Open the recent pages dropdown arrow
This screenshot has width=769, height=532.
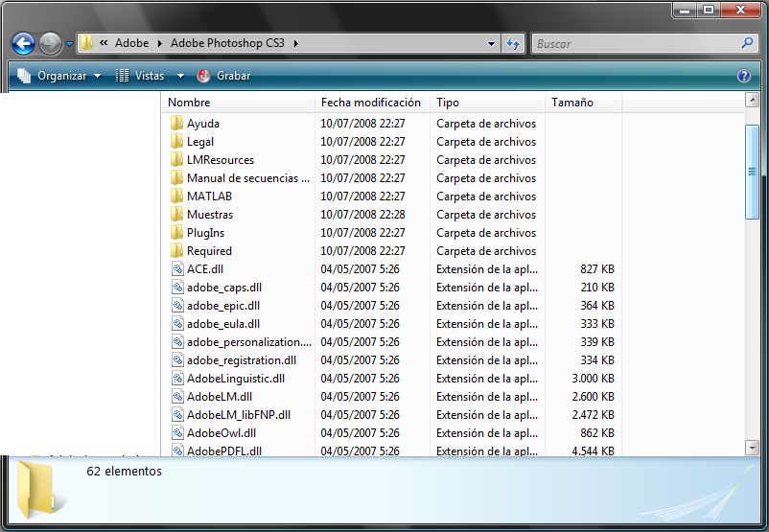point(70,44)
